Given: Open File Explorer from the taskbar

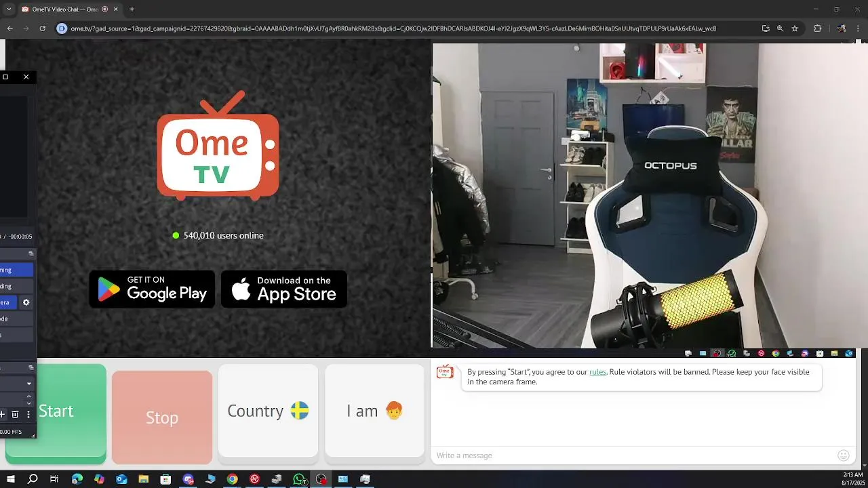Looking at the screenshot, I should coord(144,479).
